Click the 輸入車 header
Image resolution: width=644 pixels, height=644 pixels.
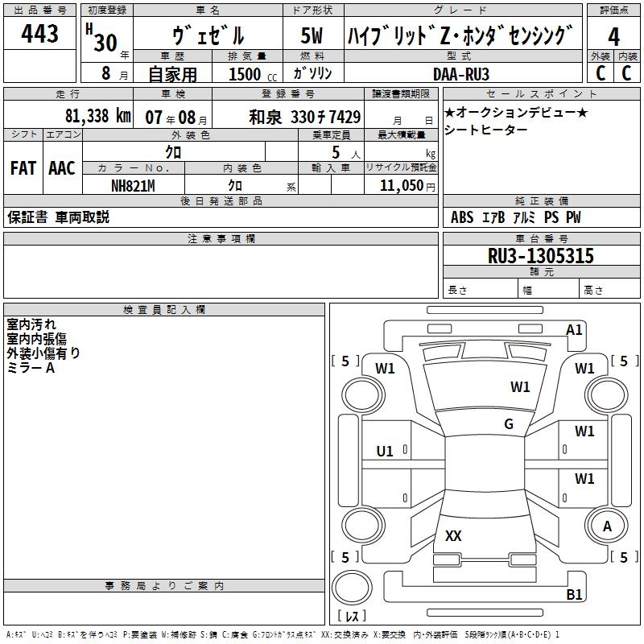331,167
